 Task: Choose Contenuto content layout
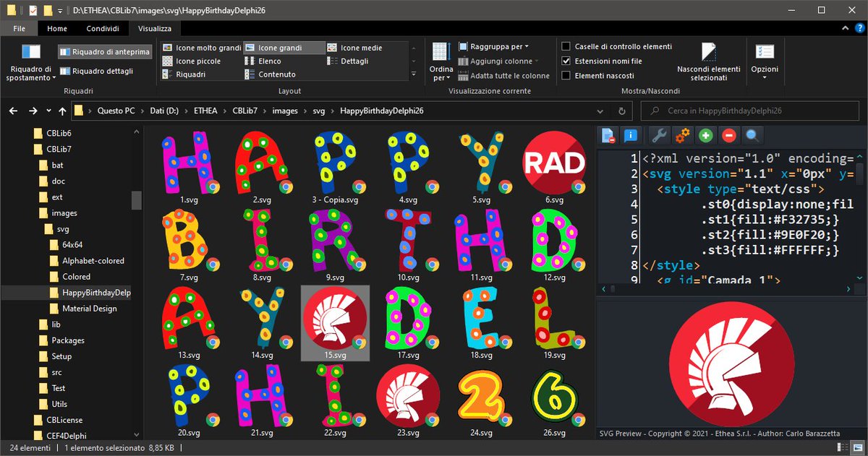pos(270,74)
